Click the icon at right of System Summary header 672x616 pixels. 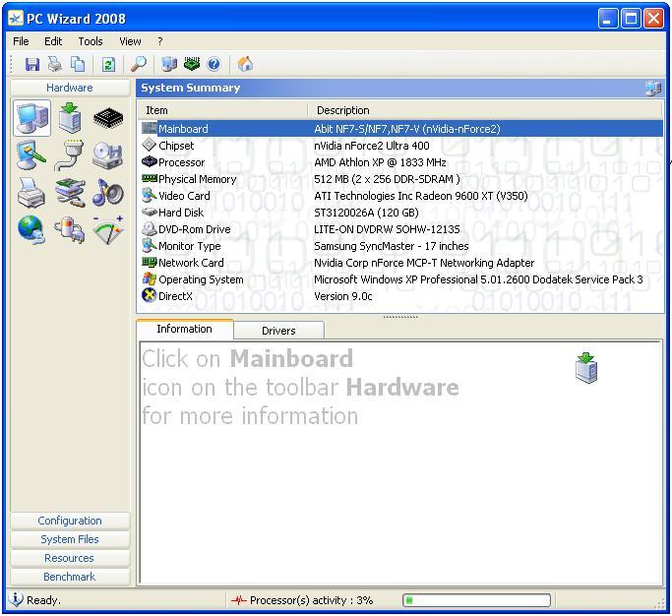click(652, 89)
